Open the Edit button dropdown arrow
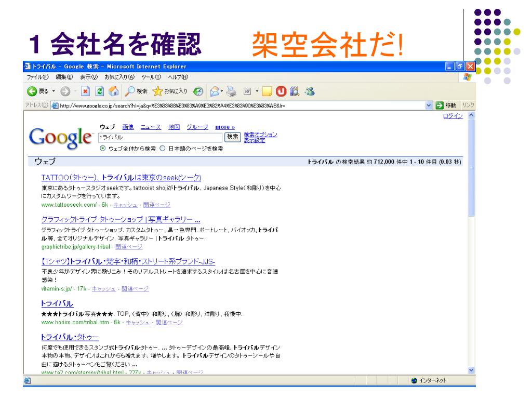Screen dimensions: 532x399 click(x=257, y=91)
